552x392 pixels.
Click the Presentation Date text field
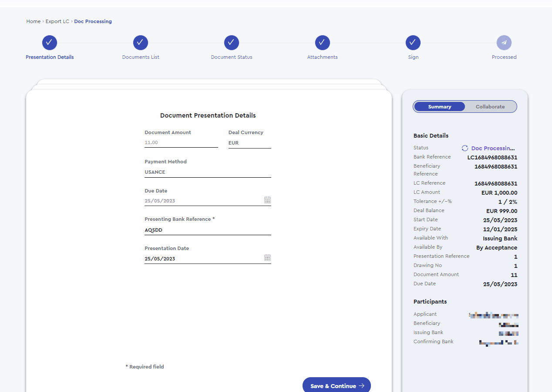coord(204,259)
